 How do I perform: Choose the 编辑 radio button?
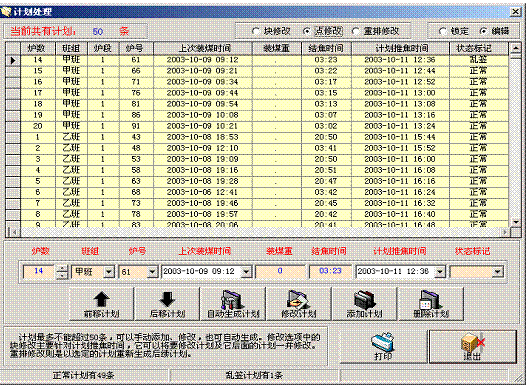point(484,31)
